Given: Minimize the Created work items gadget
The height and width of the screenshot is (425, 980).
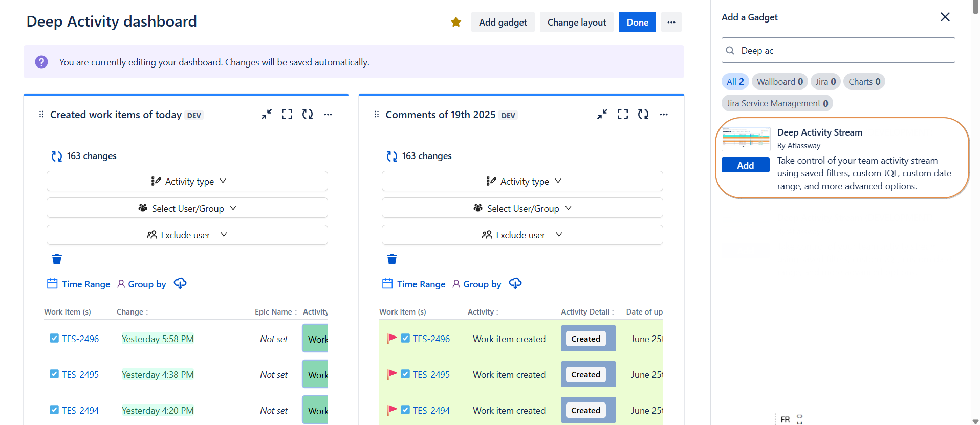Looking at the screenshot, I should 267,114.
